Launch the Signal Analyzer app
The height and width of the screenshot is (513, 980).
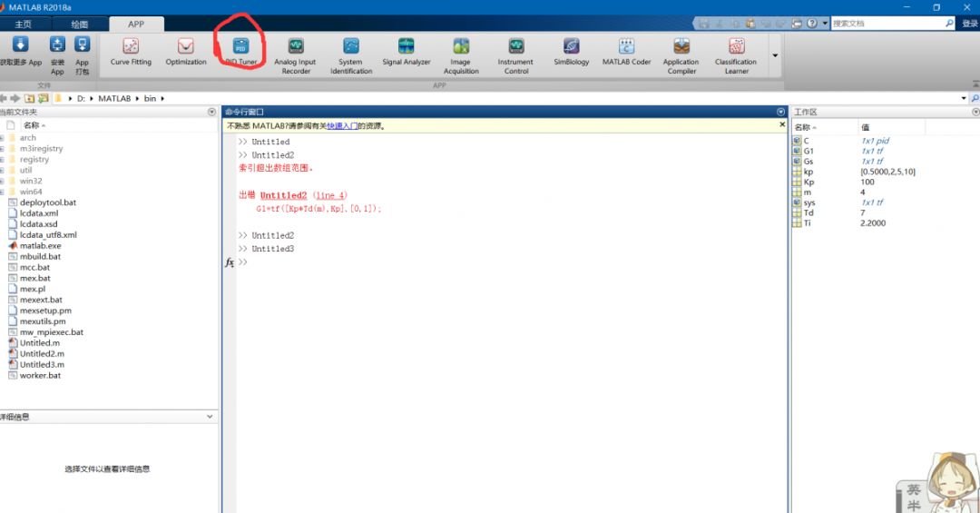coord(407,52)
